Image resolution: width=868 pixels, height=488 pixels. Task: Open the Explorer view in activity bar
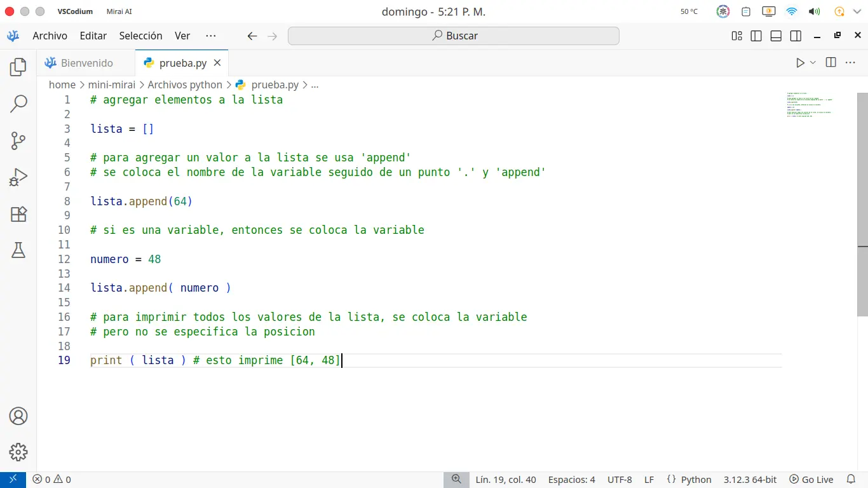click(x=18, y=67)
